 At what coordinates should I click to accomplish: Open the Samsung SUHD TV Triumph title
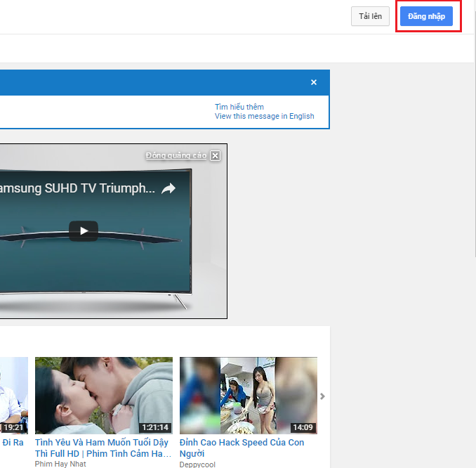(77, 188)
